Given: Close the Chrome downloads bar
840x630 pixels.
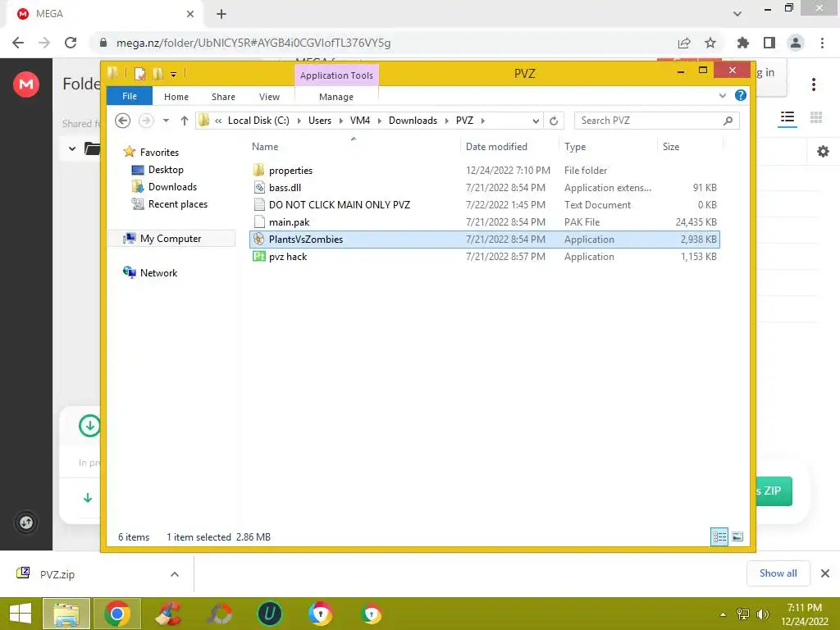Looking at the screenshot, I should tap(825, 573).
